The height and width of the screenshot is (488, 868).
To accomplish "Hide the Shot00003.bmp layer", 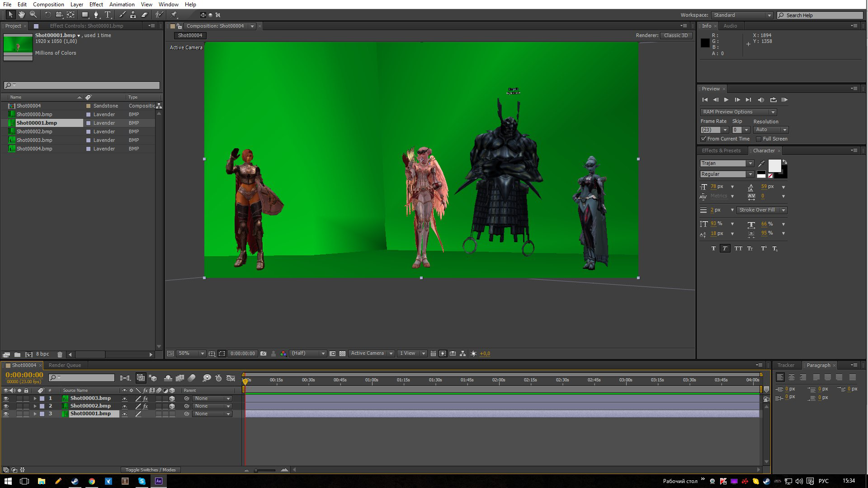I will (x=6, y=399).
